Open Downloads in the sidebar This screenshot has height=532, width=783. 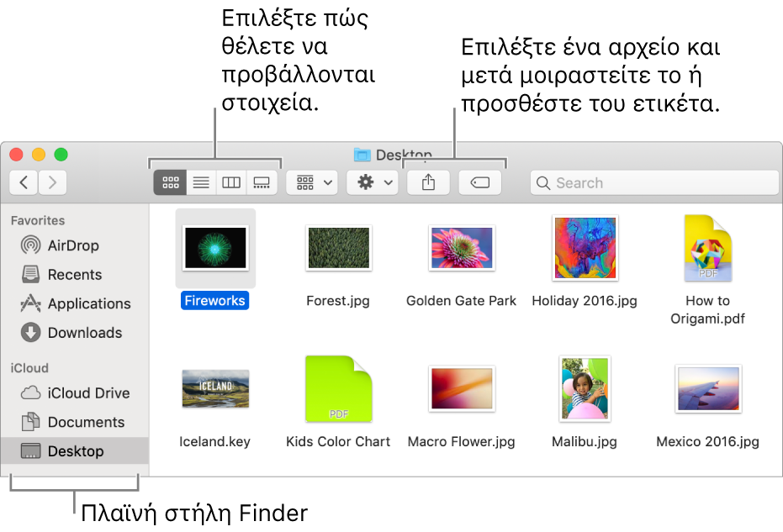(74, 332)
